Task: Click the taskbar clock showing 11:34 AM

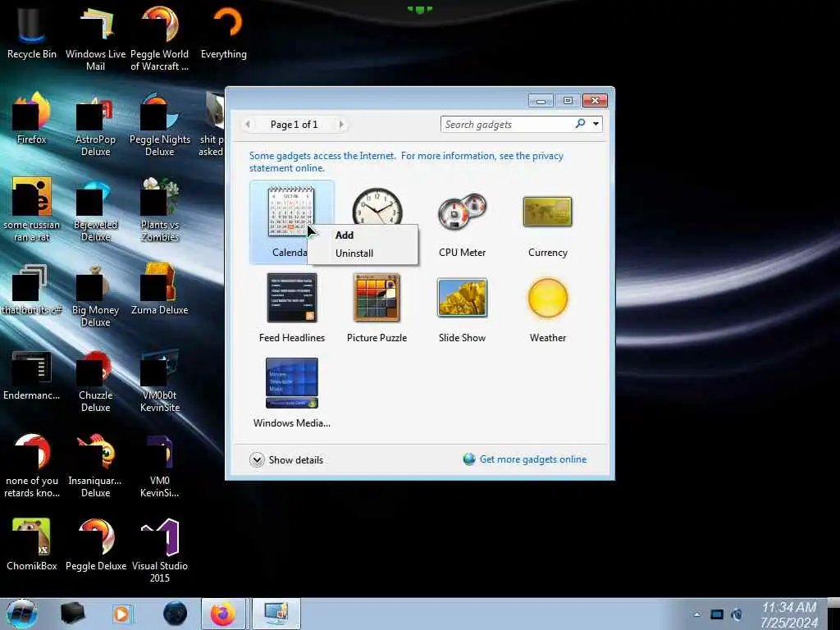Action: [x=789, y=614]
